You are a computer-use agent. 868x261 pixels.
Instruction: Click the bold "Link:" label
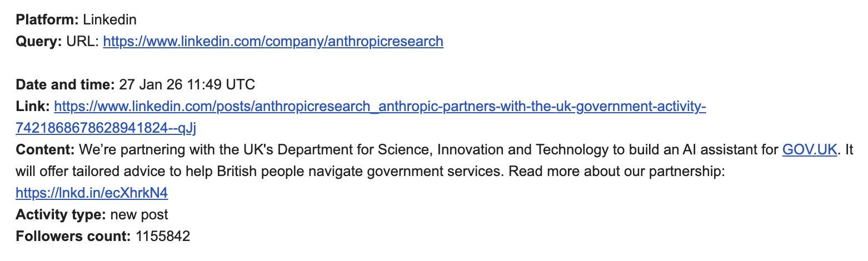tap(33, 106)
